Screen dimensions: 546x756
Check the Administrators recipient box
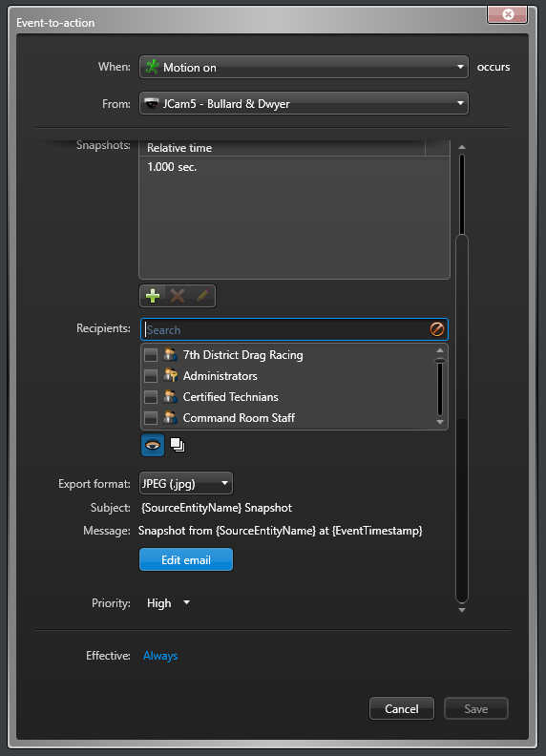click(151, 375)
